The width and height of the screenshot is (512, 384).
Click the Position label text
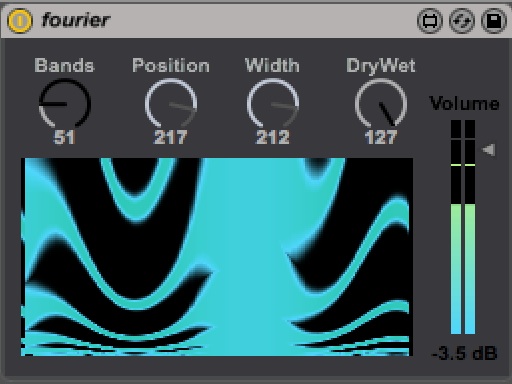coord(171,65)
